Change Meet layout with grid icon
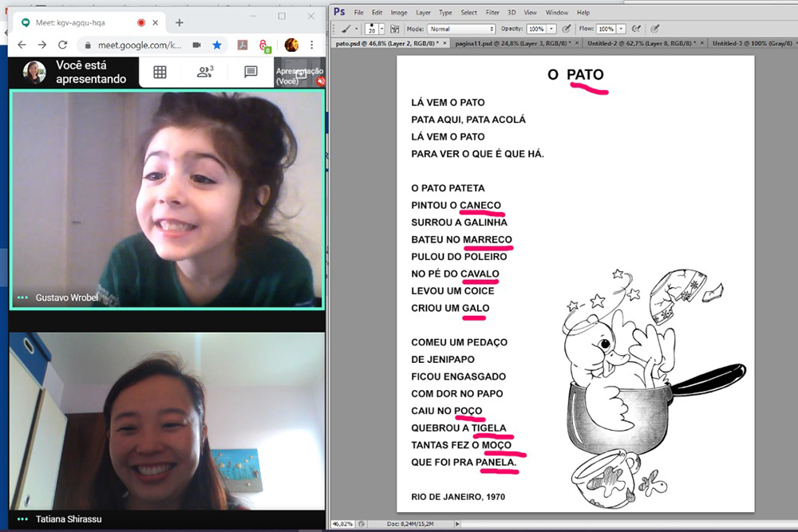This screenshot has height=532, width=798. point(160,73)
